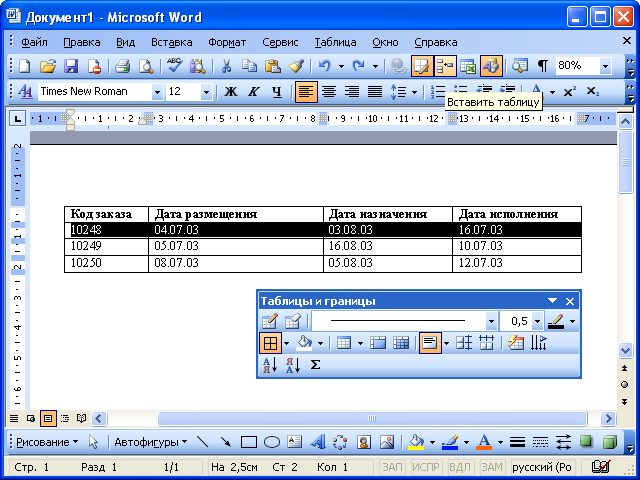Sort descending Я-А icon
640x480 pixels.
pos(293,365)
